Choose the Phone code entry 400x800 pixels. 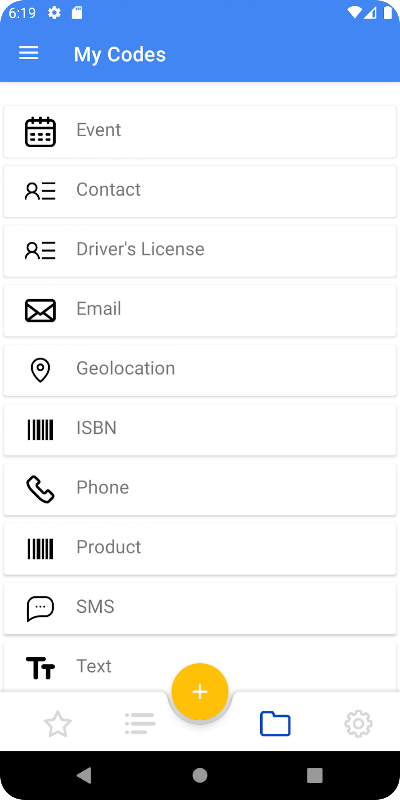200,489
